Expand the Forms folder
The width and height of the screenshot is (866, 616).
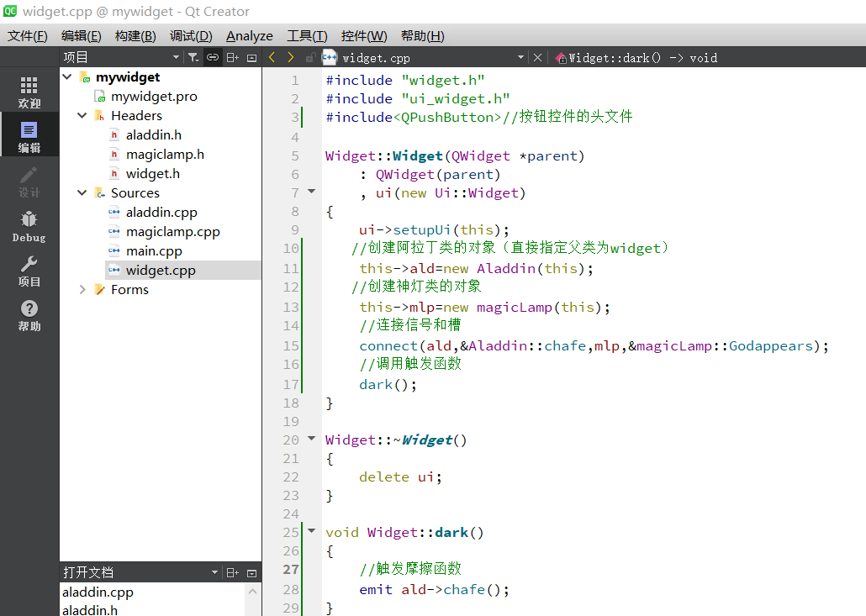[x=82, y=289]
